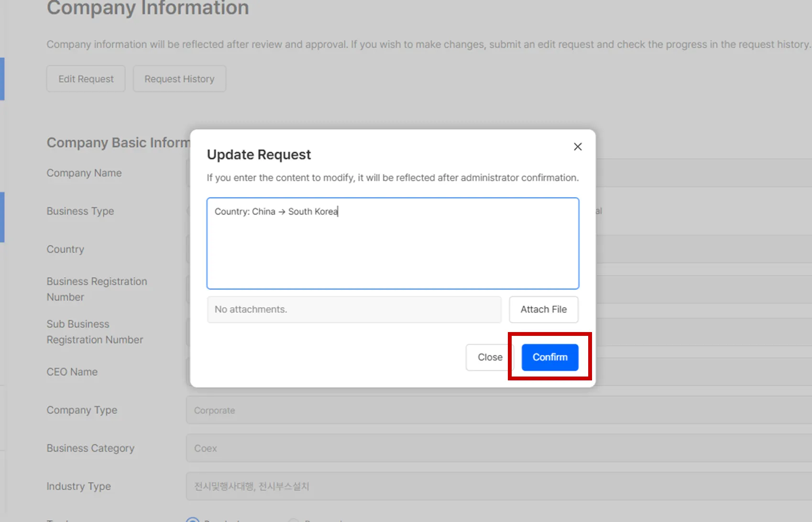The image size is (812, 522).
Task: Select the Business Registration Number field
Action: pos(703,289)
